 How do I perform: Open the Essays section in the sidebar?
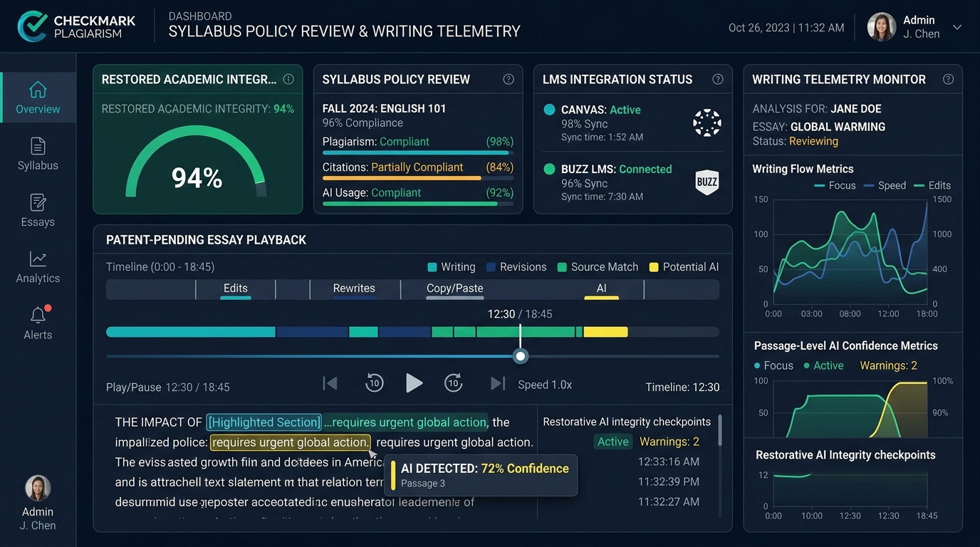[38, 210]
